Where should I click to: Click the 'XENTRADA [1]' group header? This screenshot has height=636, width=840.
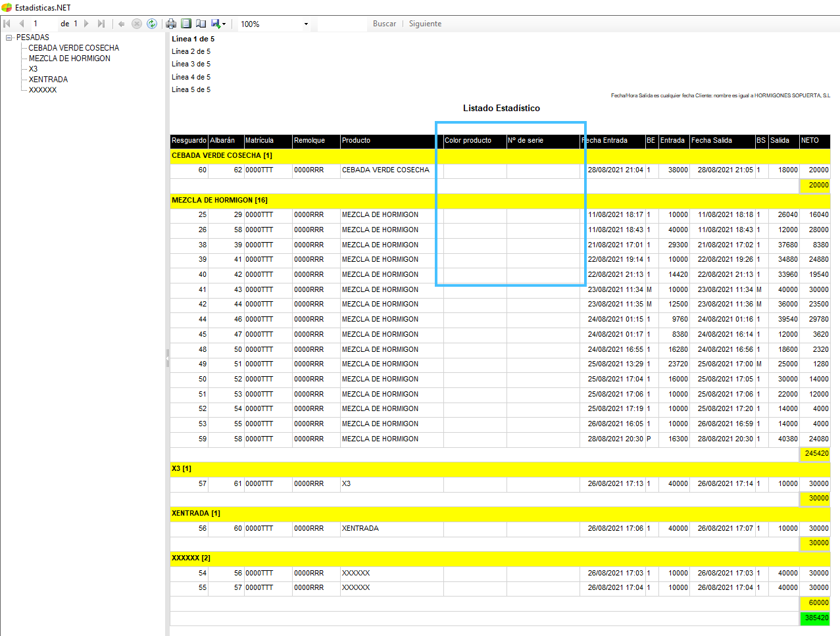pyautogui.click(x=500, y=514)
